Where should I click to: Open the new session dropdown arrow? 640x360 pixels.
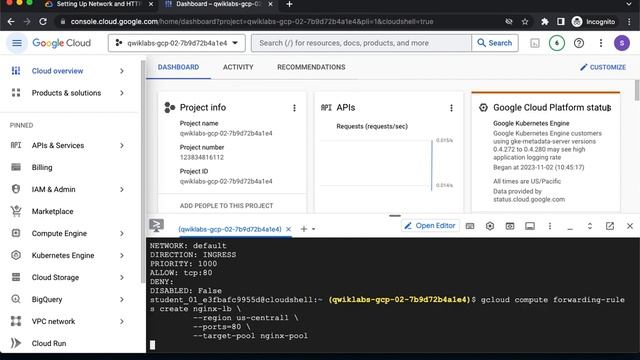tap(313, 229)
